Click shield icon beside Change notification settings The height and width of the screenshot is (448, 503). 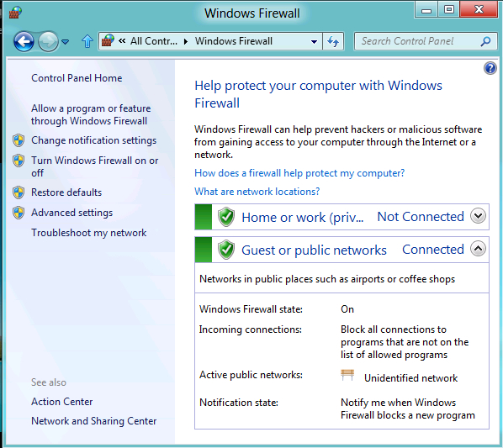coord(19,140)
